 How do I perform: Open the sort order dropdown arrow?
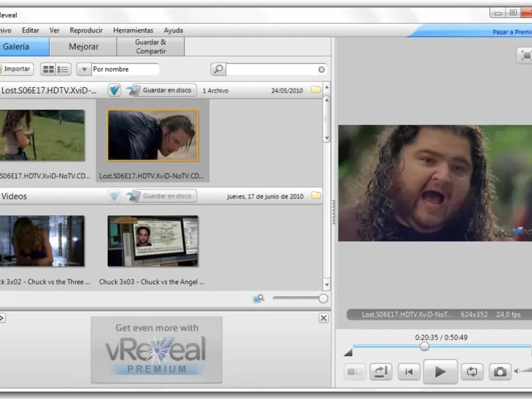84,69
